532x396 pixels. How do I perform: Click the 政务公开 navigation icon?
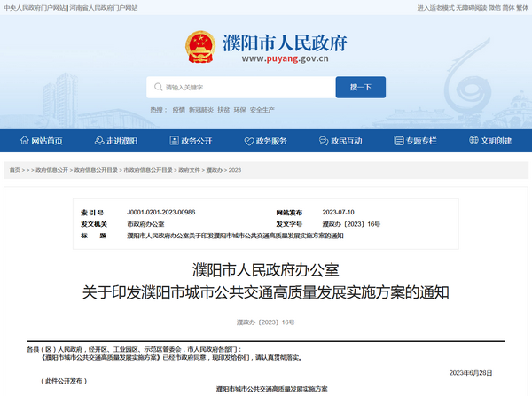(174, 141)
